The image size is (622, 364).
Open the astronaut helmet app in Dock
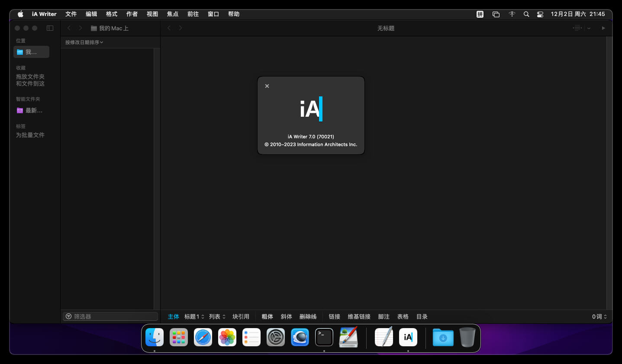(x=300, y=337)
